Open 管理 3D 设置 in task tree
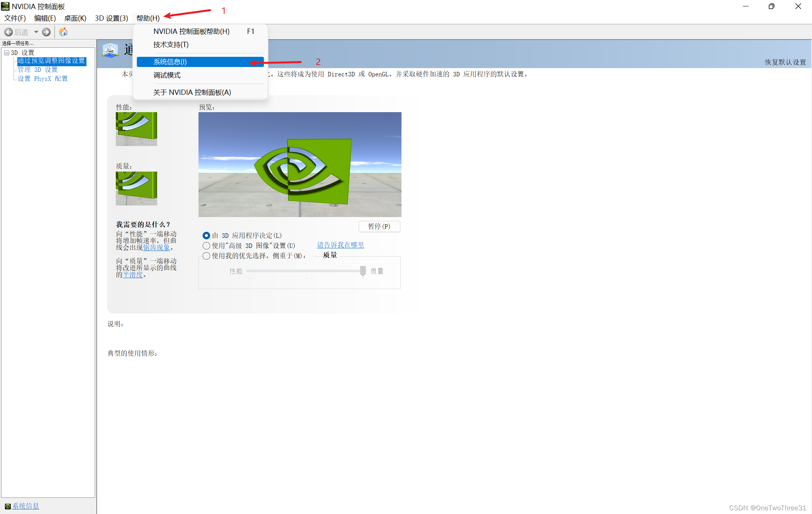The height and width of the screenshot is (514, 812). (38, 70)
